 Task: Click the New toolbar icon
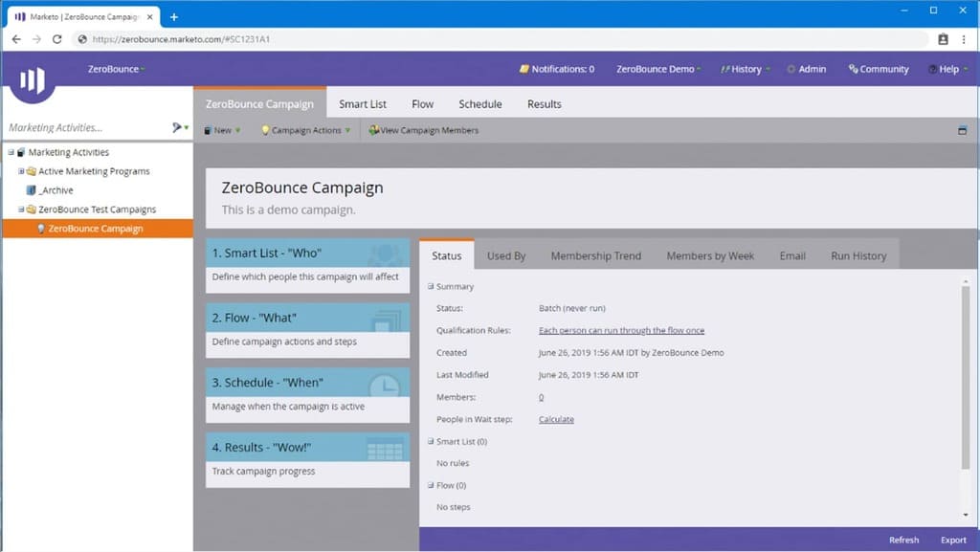(208, 130)
